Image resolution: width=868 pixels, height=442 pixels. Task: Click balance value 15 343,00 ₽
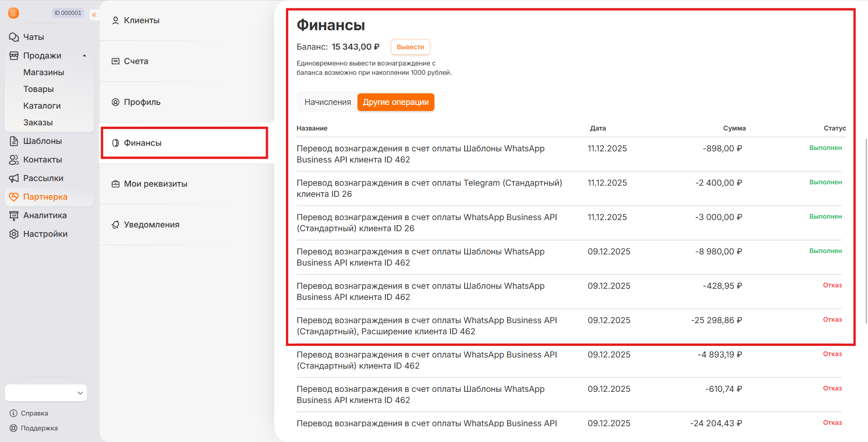tap(356, 47)
